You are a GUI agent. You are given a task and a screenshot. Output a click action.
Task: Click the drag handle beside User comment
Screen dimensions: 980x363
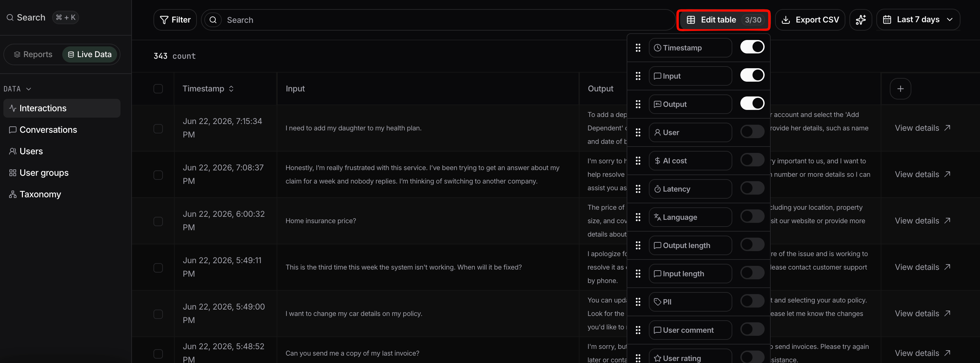(638, 330)
